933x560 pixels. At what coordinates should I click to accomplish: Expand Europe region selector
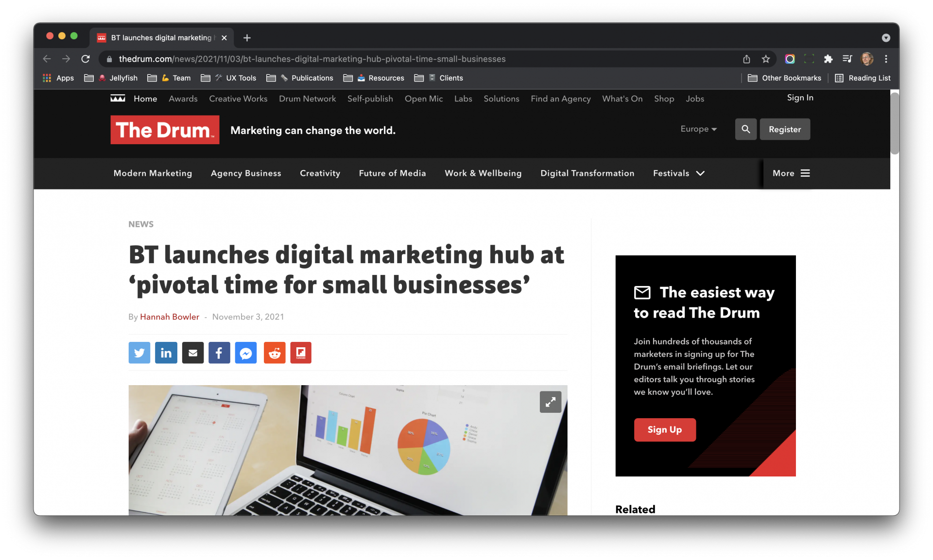698,129
